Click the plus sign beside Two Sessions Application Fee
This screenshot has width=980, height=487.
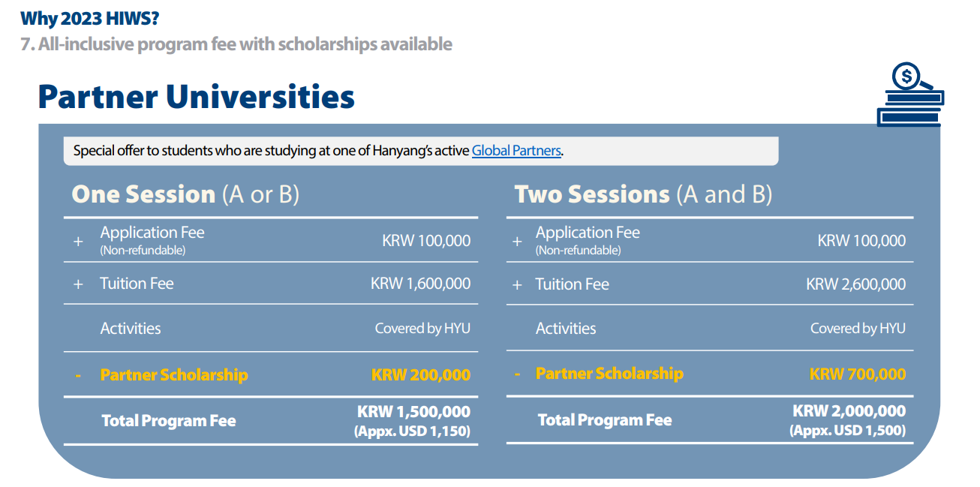(x=516, y=242)
